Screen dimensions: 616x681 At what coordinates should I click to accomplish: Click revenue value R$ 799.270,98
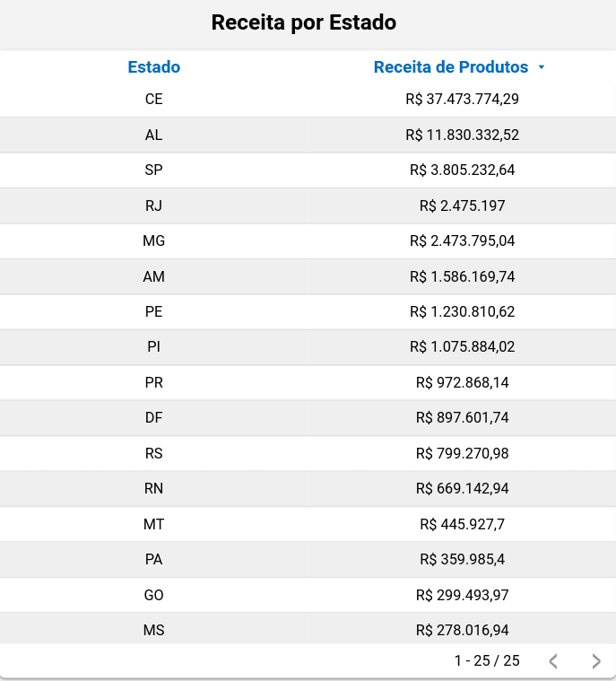click(462, 454)
